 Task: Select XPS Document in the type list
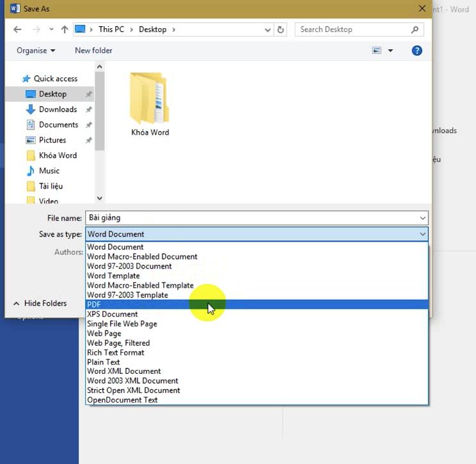(257, 314)
